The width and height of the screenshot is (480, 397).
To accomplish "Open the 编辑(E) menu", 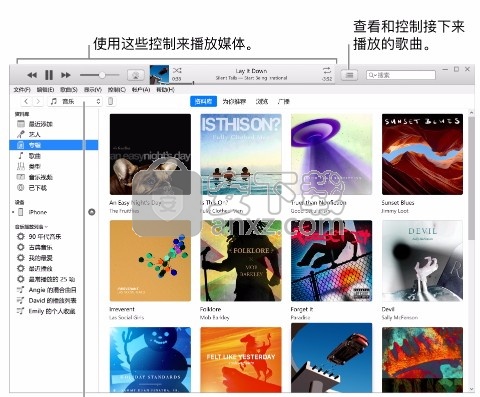I will click(x=45, y=90).
